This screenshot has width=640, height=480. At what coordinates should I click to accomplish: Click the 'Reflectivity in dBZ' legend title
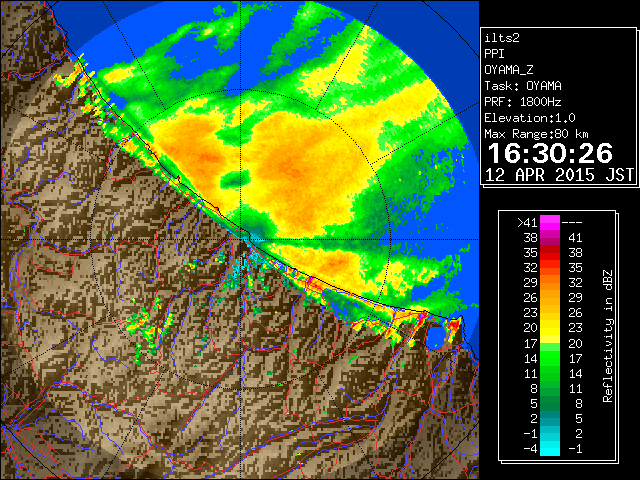pyautogui.click(x=607, y=336)
